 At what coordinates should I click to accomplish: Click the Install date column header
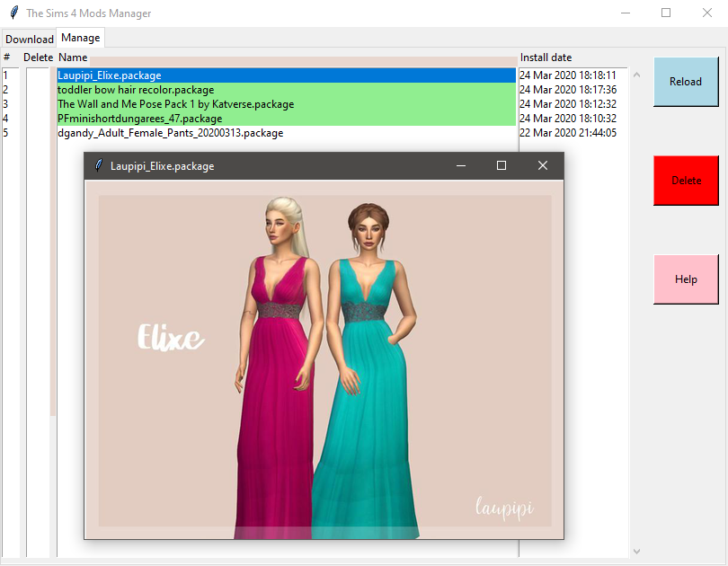pyautogui.click(x=546, y=57)
